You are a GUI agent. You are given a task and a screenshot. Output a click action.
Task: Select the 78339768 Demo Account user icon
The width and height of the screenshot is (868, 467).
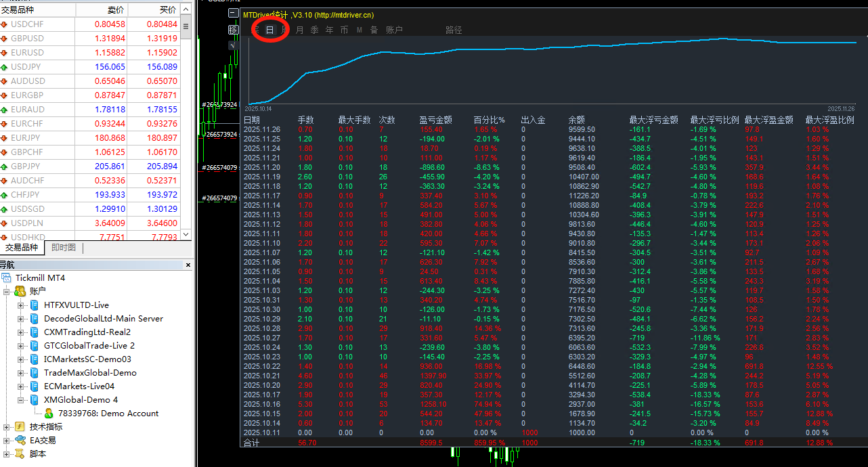[x=49, y=414]
